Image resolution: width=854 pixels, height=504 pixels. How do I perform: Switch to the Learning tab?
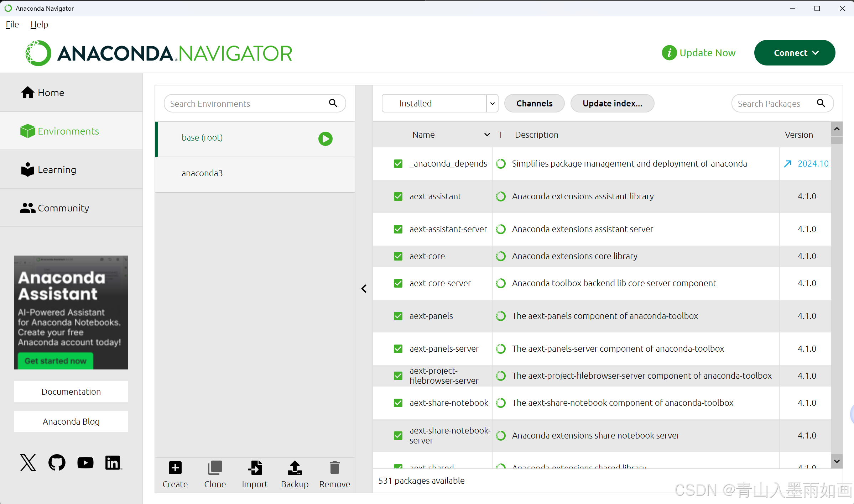57,169
